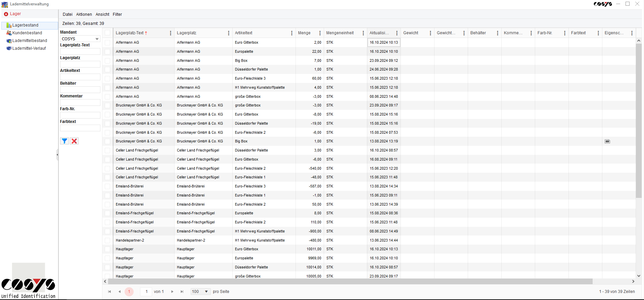Open column menu of Lagerplatz-Text header
The image size is (644, 300).
[x=171, y=33]
